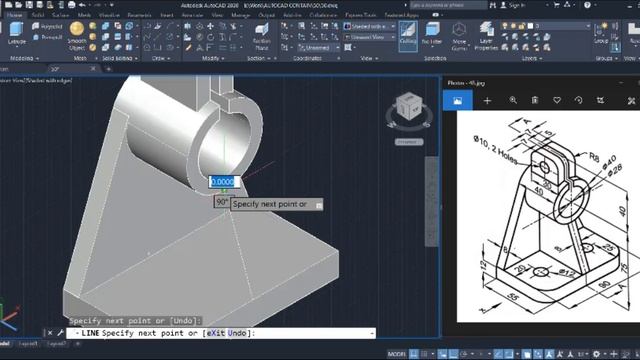Open the No Filter selection dropdown

pyautogui.click(x=432, y=34)
